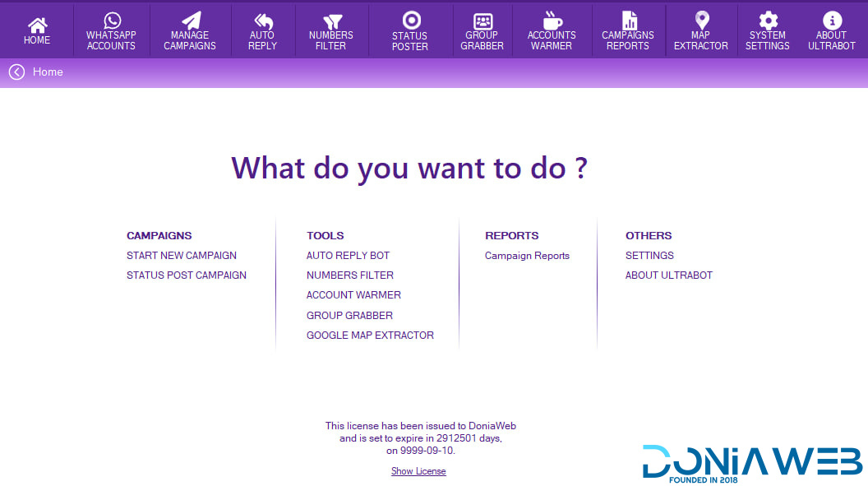This screenshot has height=486, width=868.
Task: Select the AUTO REPLY toolbar label
Action: pos(262,40)
